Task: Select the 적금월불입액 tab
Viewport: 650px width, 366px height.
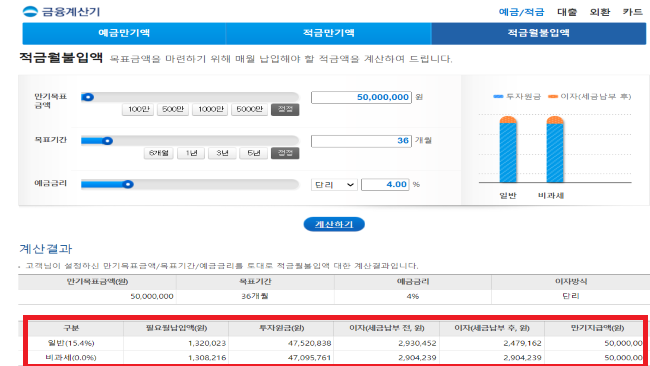Action: 538,33
